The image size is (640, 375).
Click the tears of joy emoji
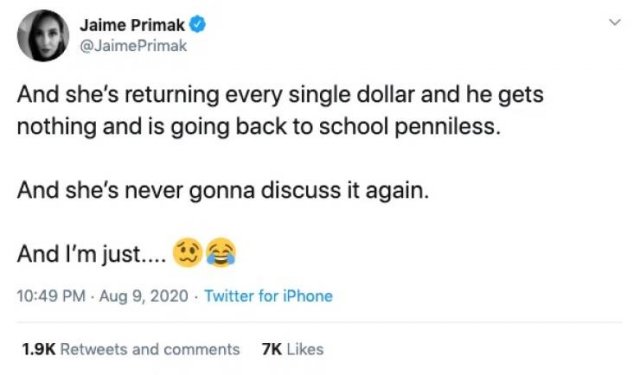[x=221, y=253]
